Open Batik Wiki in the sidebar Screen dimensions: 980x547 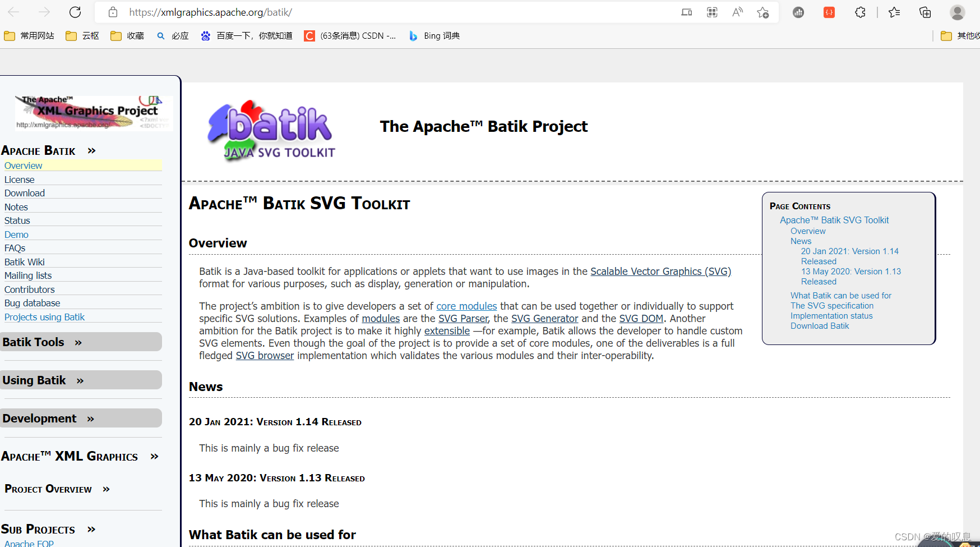[x=25, y=262]
